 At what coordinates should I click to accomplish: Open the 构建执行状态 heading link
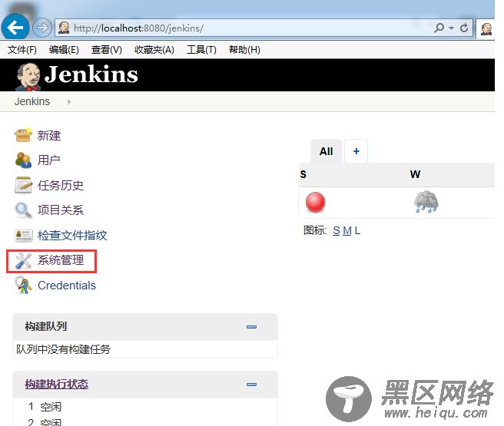pyautogui.click(x=57, y=384)
